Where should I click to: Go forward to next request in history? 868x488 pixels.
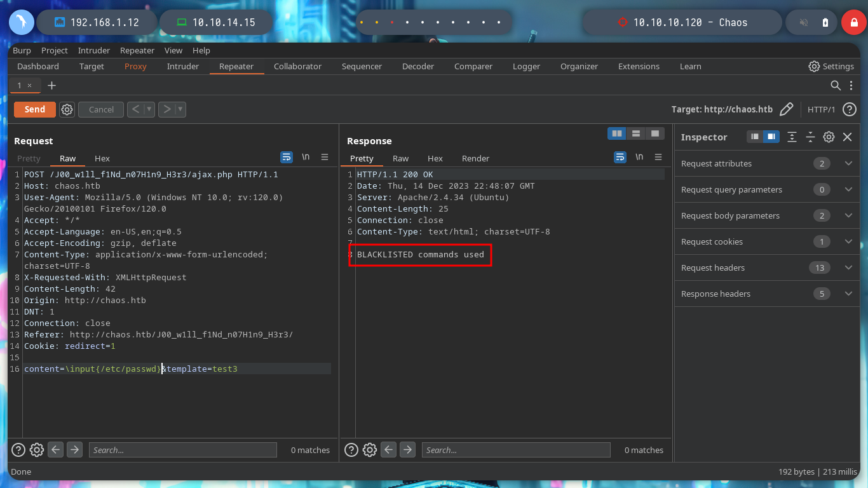click(x=166, y=109)
